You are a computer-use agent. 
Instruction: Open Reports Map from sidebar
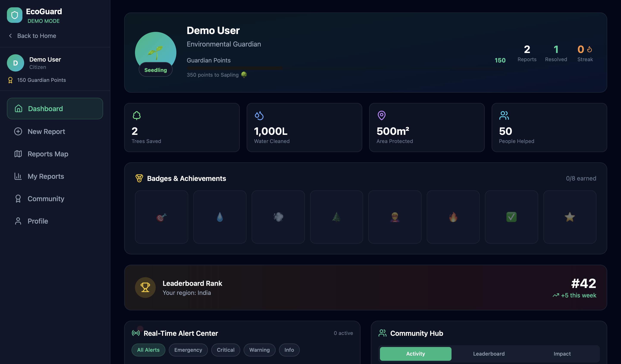coord(48,154)
